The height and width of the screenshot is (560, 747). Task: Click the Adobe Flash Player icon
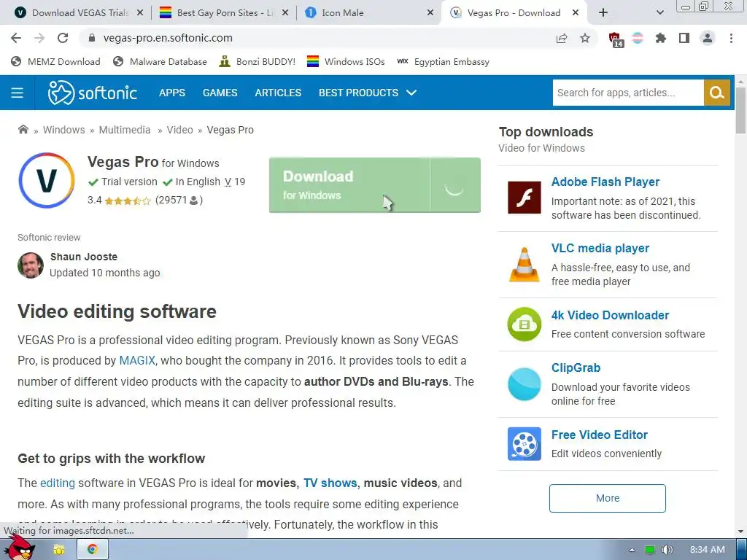tap(524, 197)
